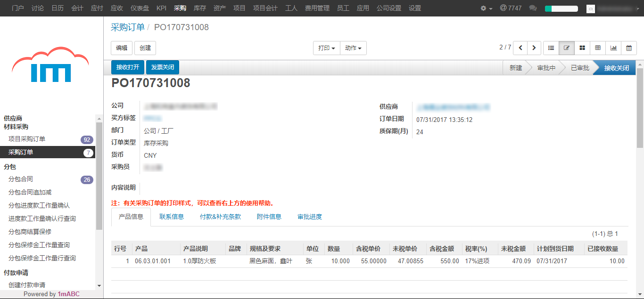Click the 1m cloud logo

[x=50, y=65]
